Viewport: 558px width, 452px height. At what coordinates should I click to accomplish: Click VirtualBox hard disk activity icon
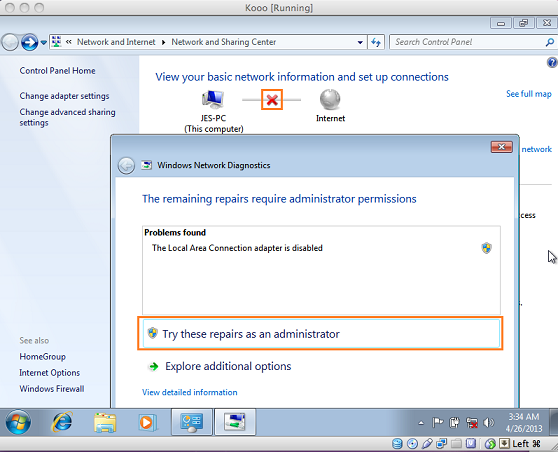pyautogui.click(x=397, y=444)
